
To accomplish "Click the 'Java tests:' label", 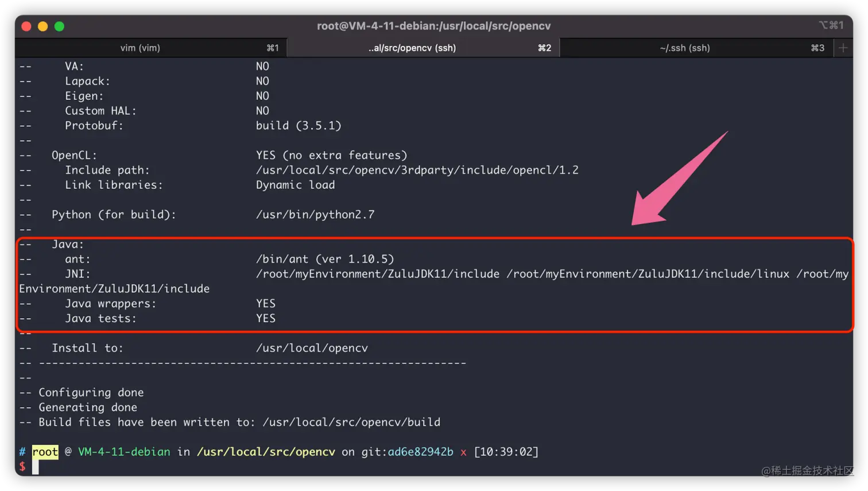I will [100, 318].
